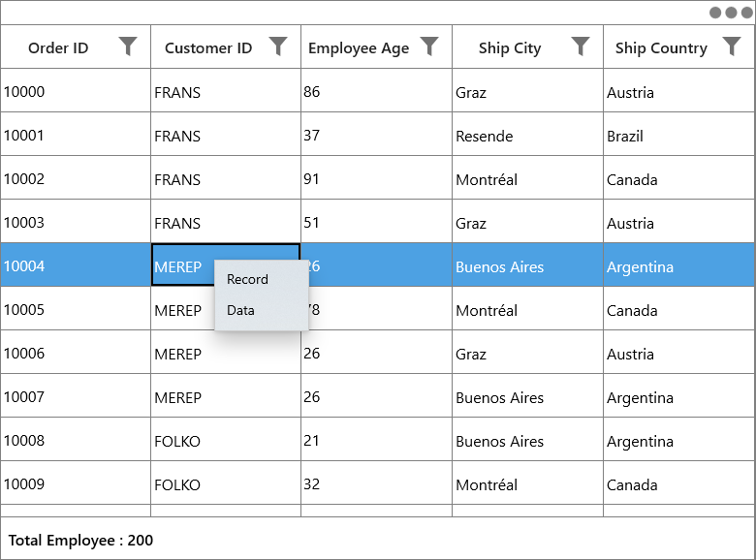Screen dimensions: 756x560
Task: Click Graz in the 10006 row
Action: pyautogui.click(x=527, y=353)
